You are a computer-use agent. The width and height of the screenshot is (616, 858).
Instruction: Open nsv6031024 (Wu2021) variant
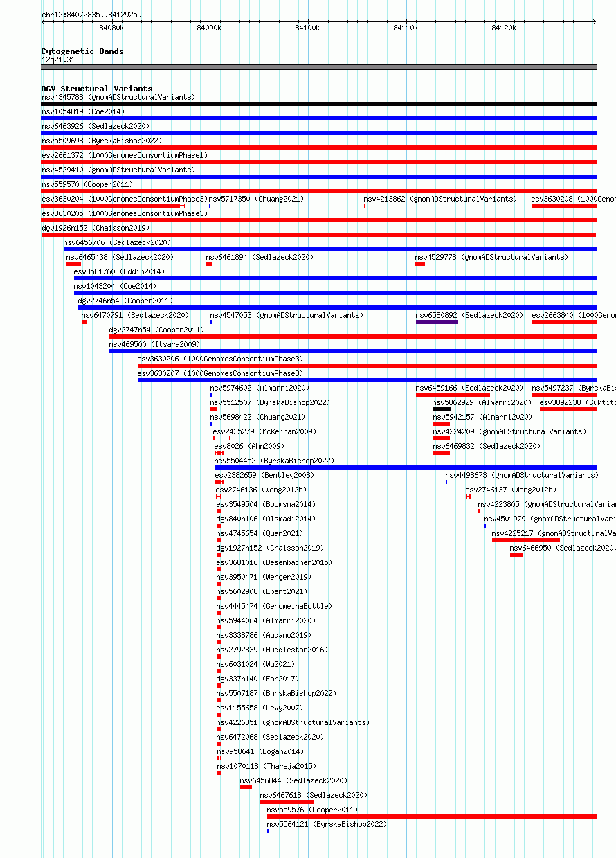(255, 664)
